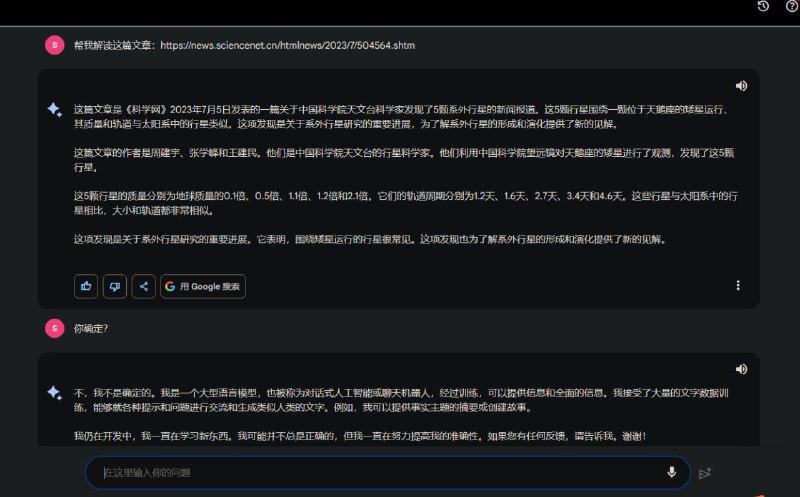Click the "用 Google 搜索" button

click(x=203, y=286)
